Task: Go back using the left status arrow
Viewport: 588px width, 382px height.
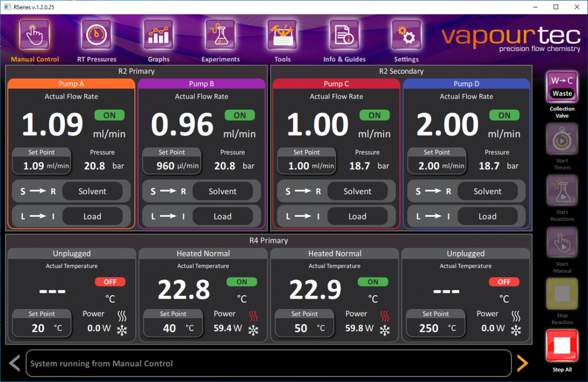Action: [x=14, y=363]
